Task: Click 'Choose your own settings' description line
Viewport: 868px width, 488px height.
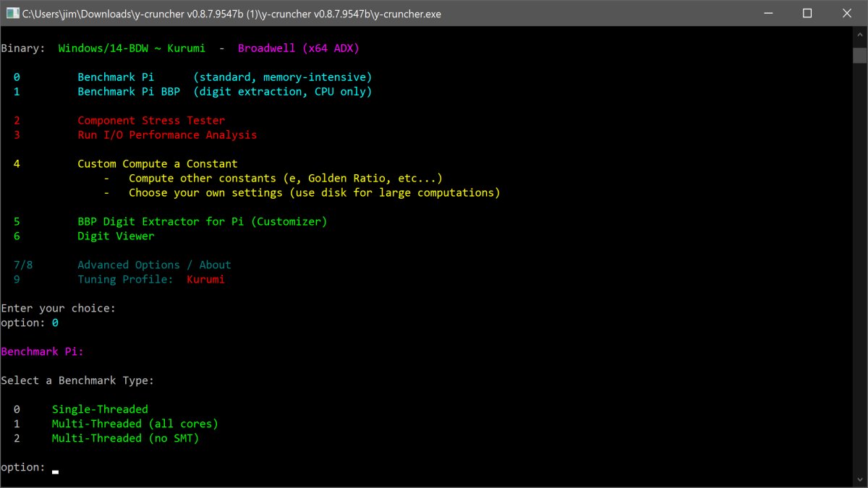Action: click(x=314, y=193)
